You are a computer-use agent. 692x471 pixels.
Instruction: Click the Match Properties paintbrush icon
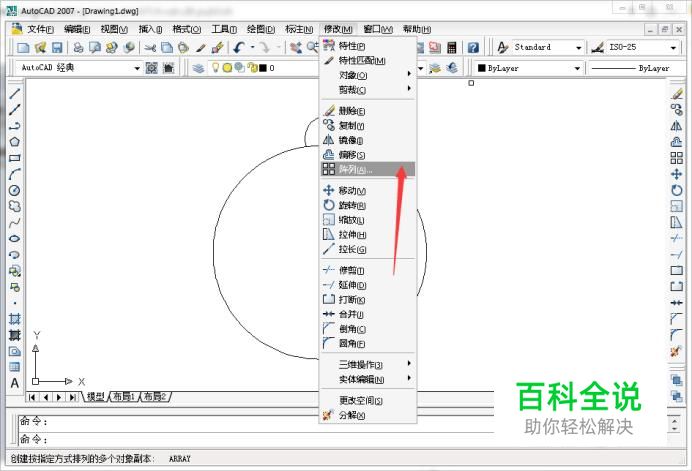201,47
